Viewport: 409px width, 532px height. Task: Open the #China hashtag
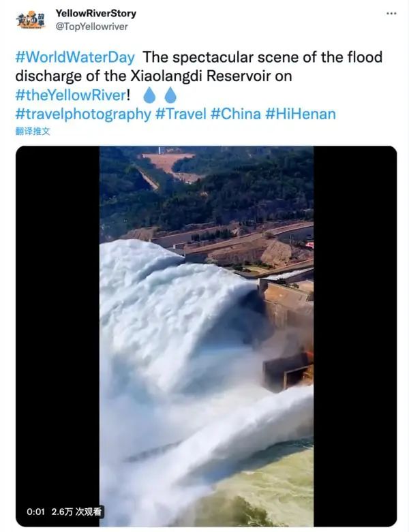click(236, 114)
